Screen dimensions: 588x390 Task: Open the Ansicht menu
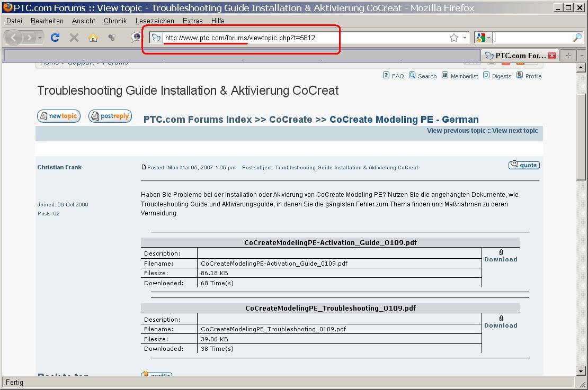[x=83, y=21]
